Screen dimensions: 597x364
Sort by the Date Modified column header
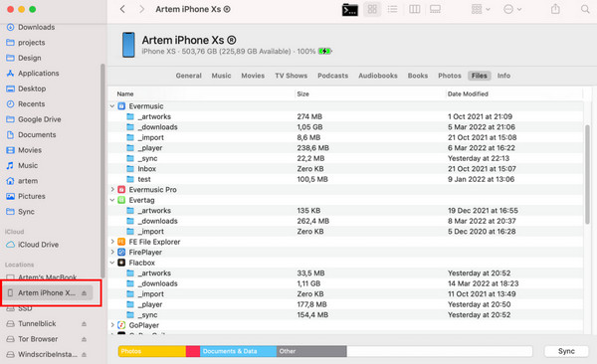[468, 94]
